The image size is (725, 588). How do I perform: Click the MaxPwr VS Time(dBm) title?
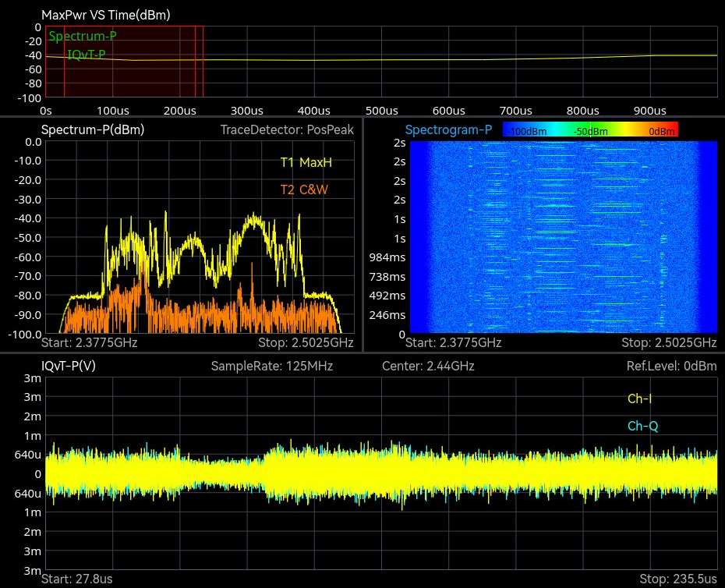[106, 15]
